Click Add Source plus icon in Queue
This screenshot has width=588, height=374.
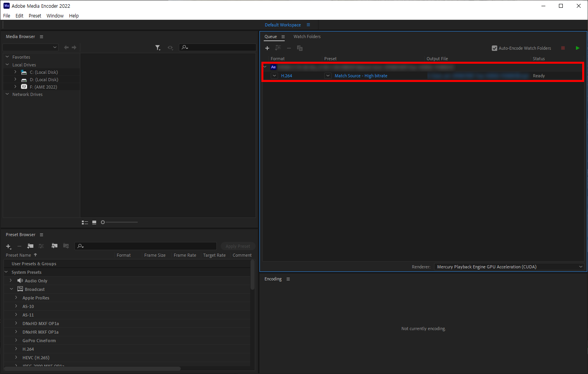click(x=267, y=48)
